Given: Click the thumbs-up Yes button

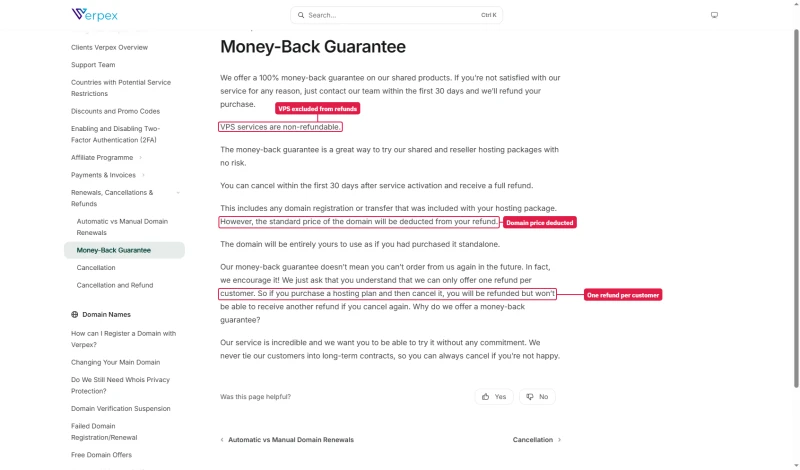Looking at the screenshot, I should 494,397.
